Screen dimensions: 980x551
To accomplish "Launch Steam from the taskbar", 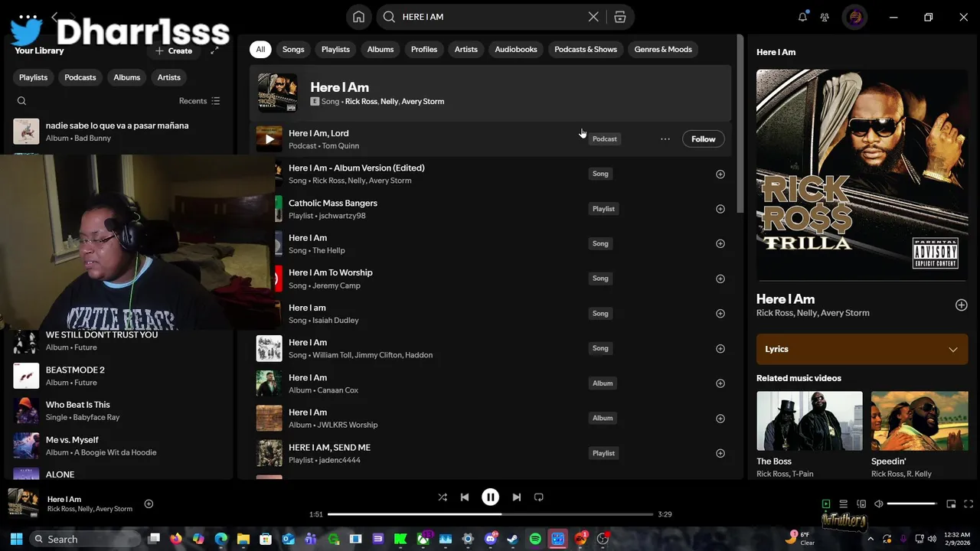I will pos(512,539).
